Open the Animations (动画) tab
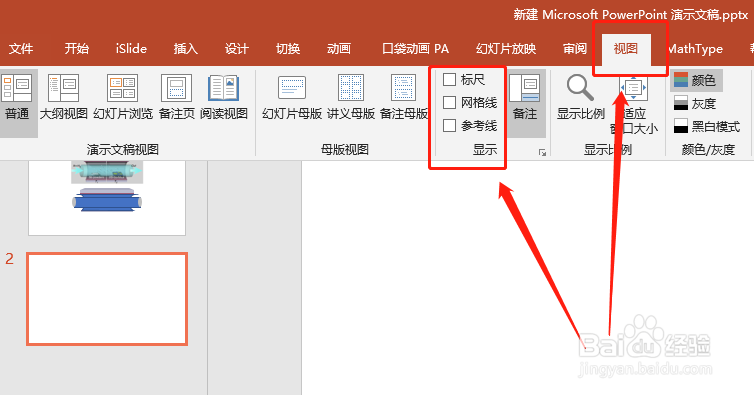The height and width of the screenshot is (395, 754). coord(339,49)
